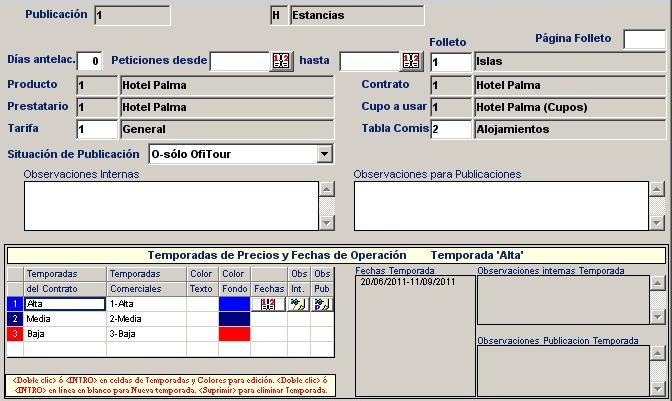Click the Cupo a usar code field
This screenshot has width=672, height=401.
click(451, 107)
